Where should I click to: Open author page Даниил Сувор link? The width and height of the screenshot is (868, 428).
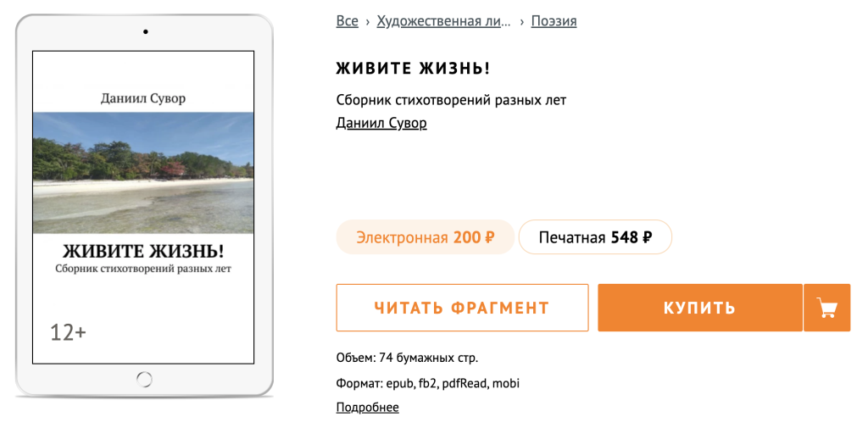(381, 124)
